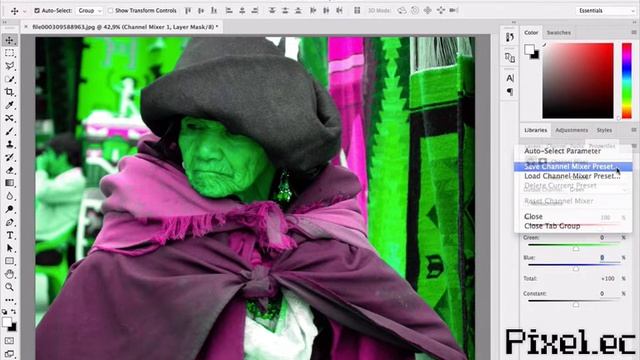The image size is (640, 360).
Task: Select the Healing/Patch tool
Action: pos(9,118)
